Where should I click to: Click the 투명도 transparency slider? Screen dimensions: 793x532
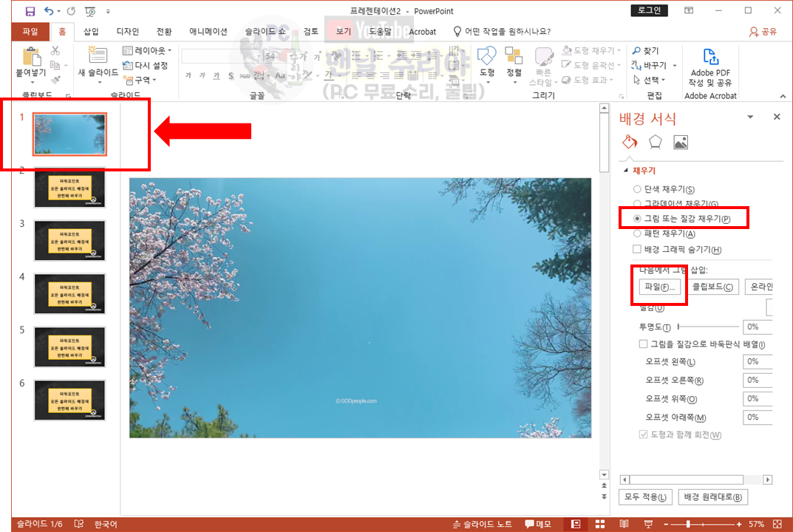click(x=708, y=327)
